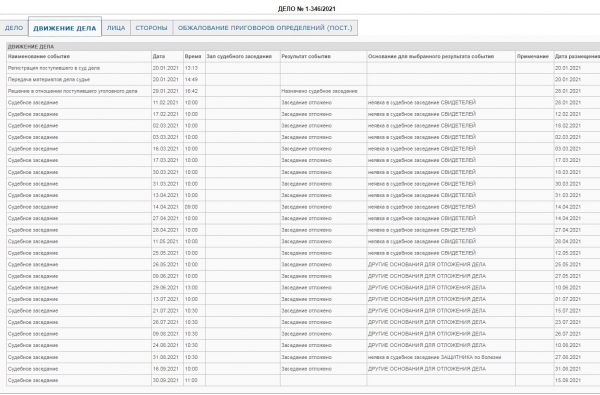Click the date cell 29.01.2021
Viewport: 600px width, 395px height.
coord(166,91)
